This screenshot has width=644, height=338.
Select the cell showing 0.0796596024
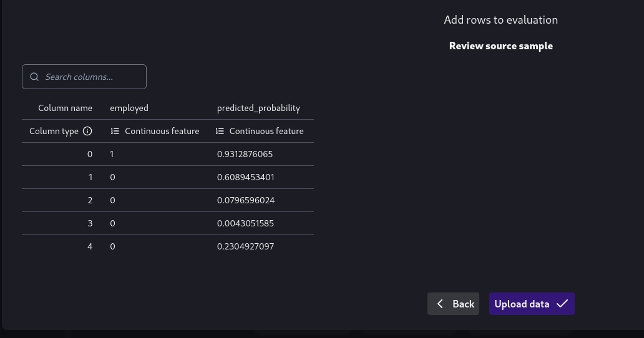click(x=245, y=200)
